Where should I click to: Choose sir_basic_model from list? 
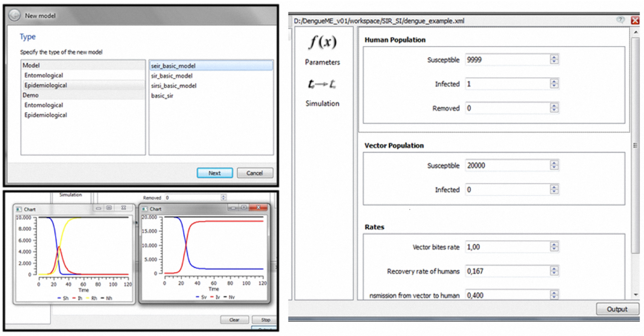click(x=171, y=76)
